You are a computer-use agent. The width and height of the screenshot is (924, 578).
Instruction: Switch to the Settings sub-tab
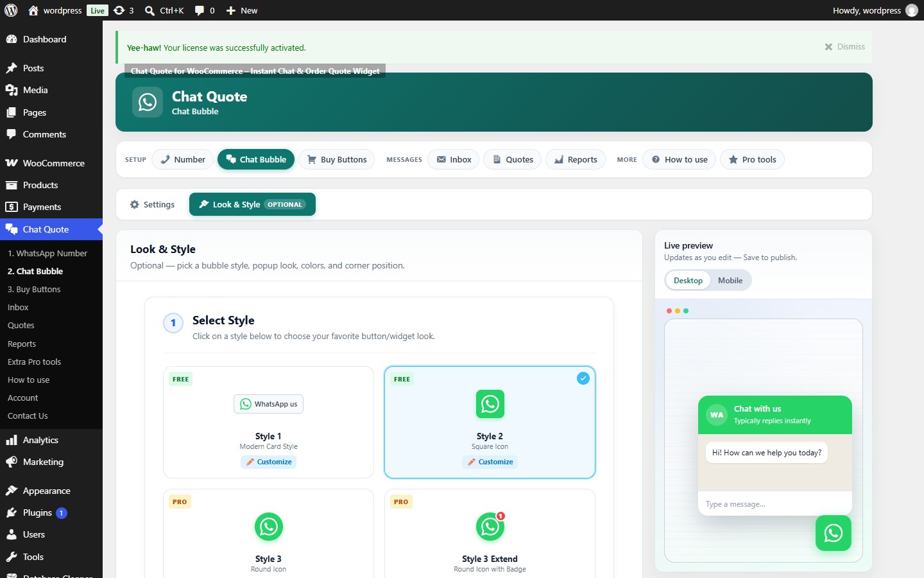tap(153, 204)
